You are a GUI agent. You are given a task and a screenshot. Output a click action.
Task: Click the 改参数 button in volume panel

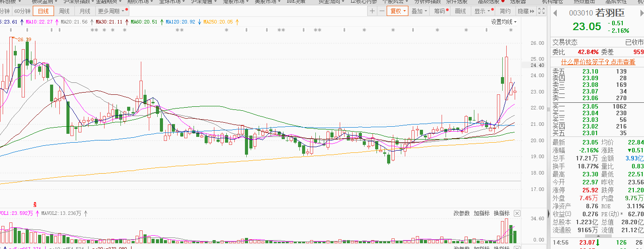(462, 213)
